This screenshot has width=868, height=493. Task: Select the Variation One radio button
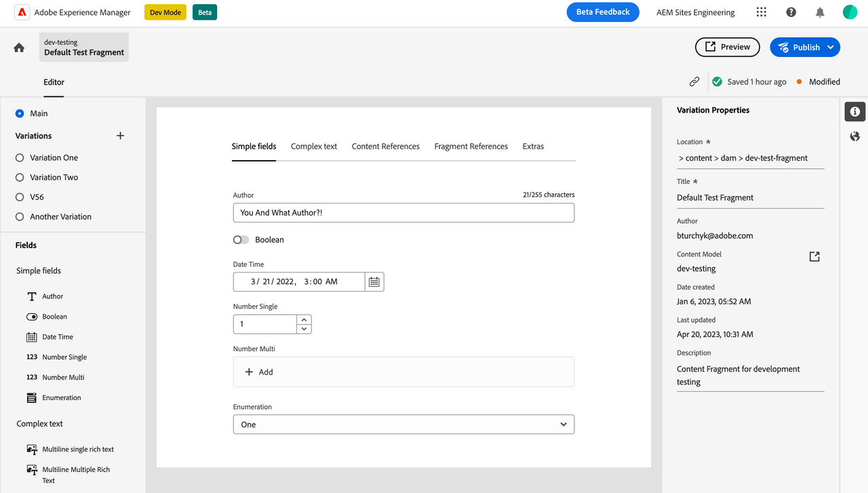pyautogui.click(x=20, y=157)
